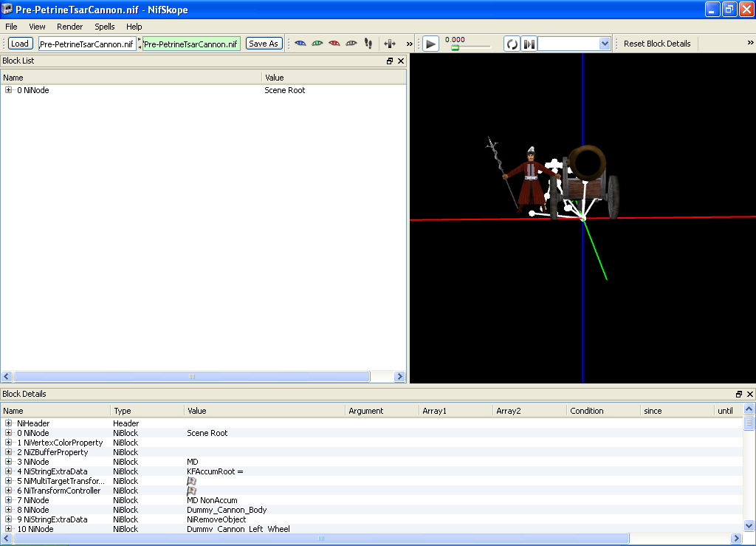Close the Block List panel

401,61
